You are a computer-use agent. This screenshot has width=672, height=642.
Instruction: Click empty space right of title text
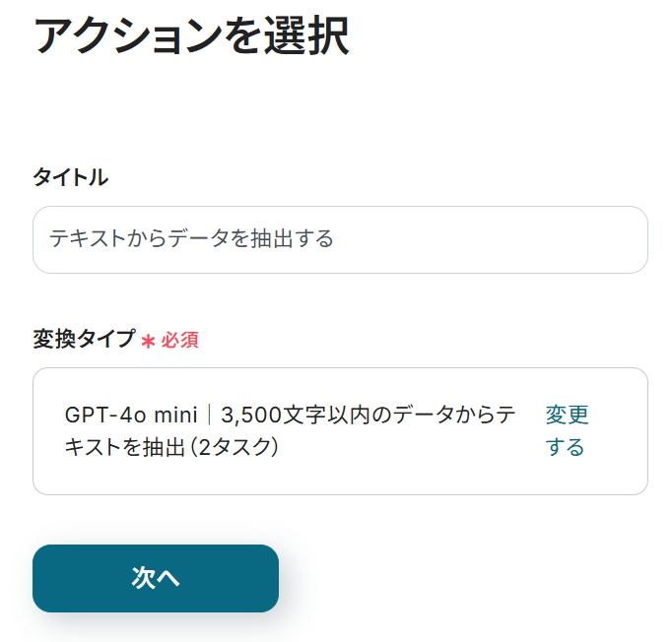tap(493, 239)
